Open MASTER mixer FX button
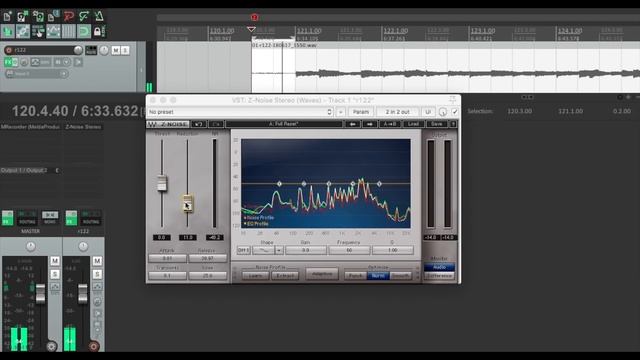640x360 pixels. [x=7, y=218]
